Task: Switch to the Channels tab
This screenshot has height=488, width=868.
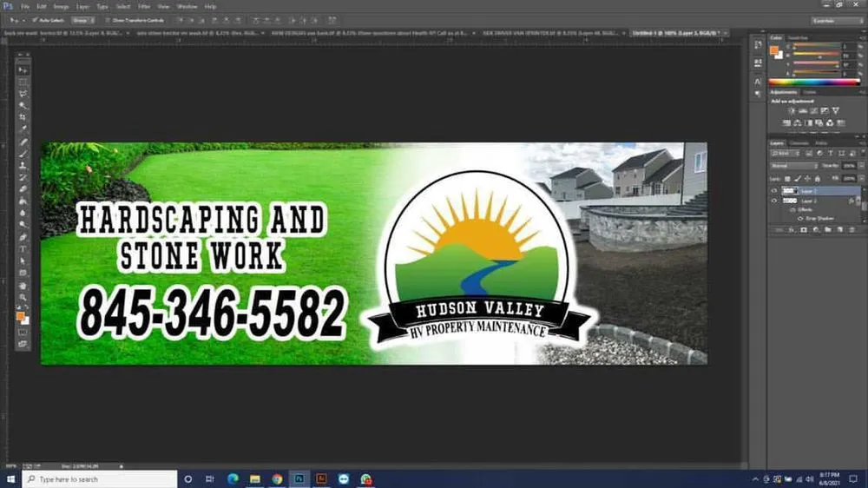Action: pos(799,143)
